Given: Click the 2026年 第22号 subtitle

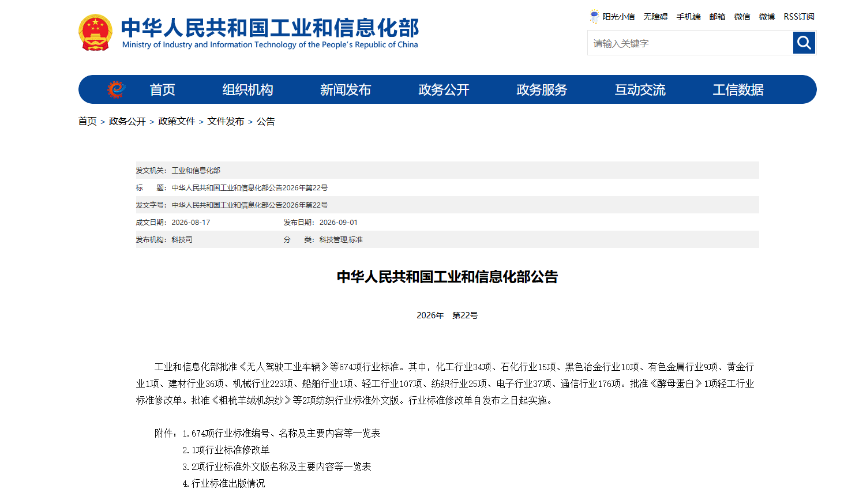Looking at the screenshot, I should (447, 315).
